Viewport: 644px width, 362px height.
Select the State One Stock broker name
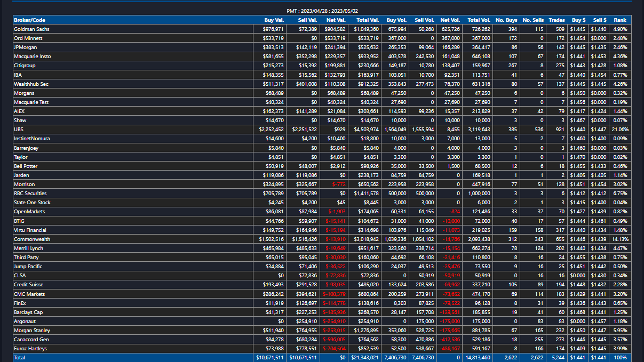coord(32,203)
